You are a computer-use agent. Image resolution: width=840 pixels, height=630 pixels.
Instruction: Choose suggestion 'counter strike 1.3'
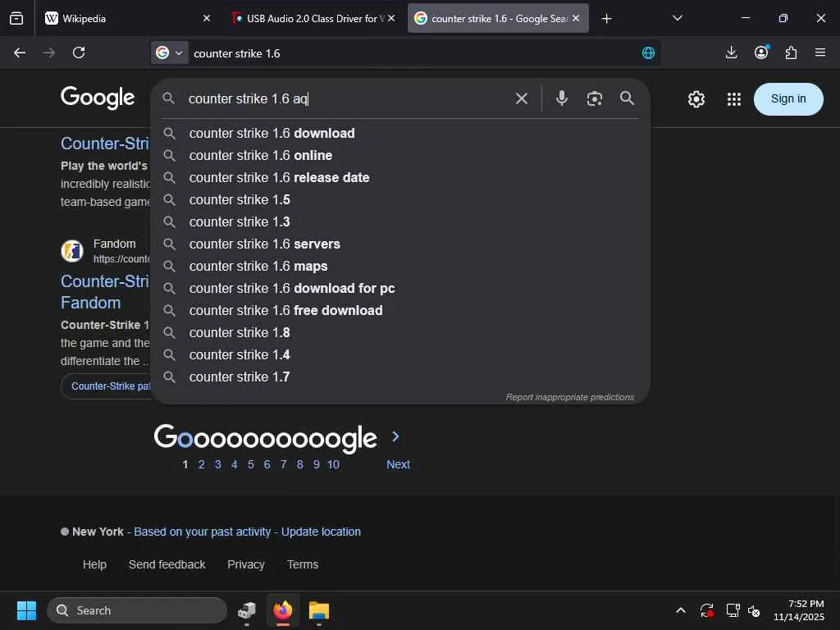400,221
